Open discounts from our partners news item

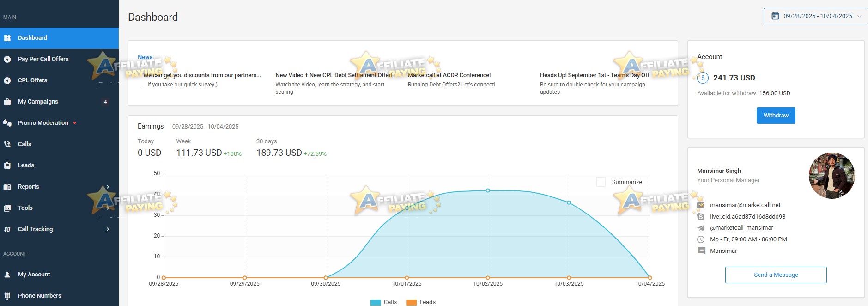click(x=202, y=75)
